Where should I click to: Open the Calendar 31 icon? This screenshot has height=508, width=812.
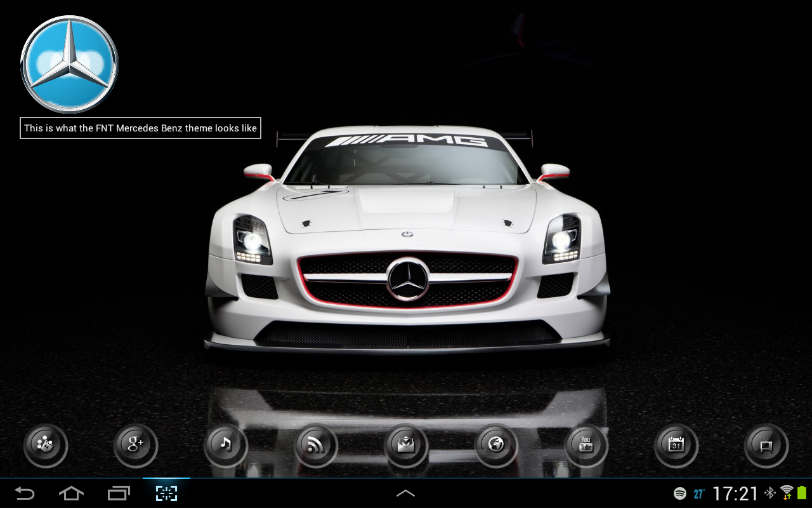(x=676, y=445)
